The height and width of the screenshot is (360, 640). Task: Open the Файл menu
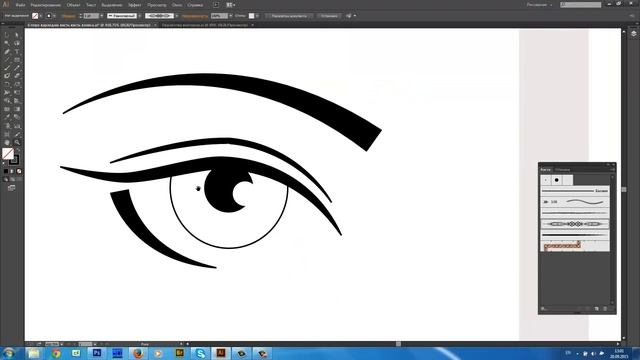[20, 5]
